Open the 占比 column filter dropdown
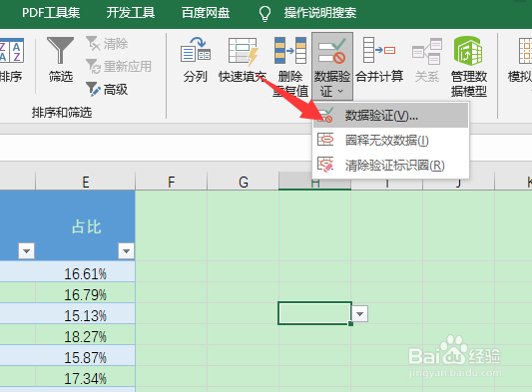The height and width of the screenshot is (392, 532). click(126, 251)
